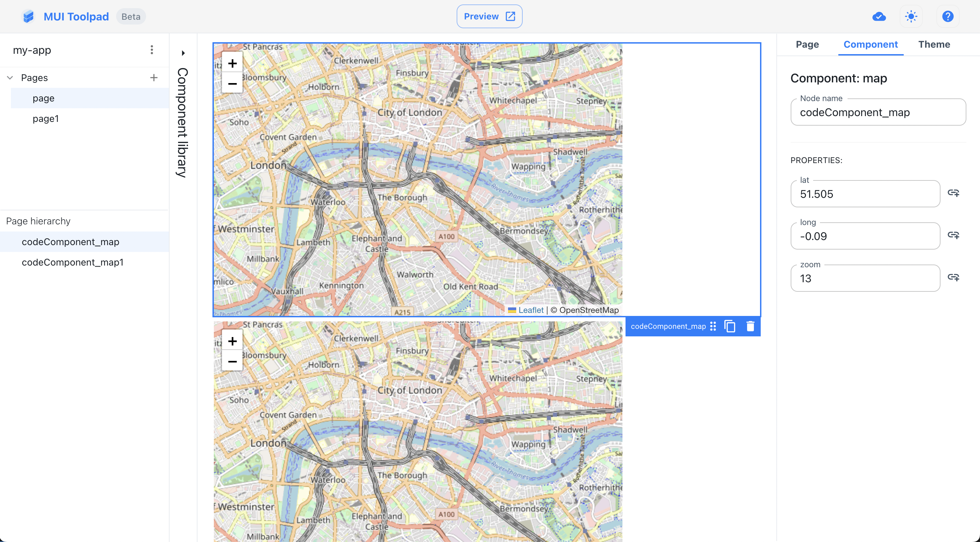The width and height of the screenshot is (980, 542).
Task: Select codeComponent_map1 in page hierarchy
Action: coord(73,262)
